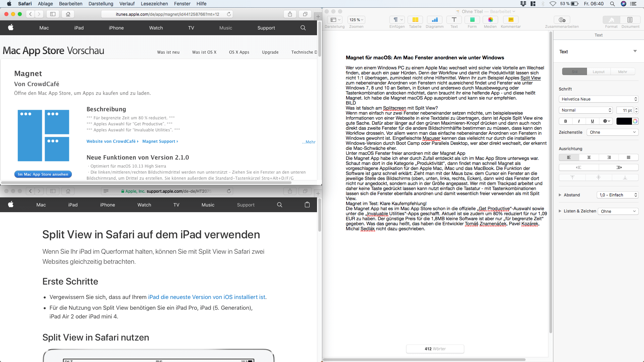Viewport: 644px width, 362px height.
Task: Click the Im Mac App Store ansehen button
Action: click(43, 174)
